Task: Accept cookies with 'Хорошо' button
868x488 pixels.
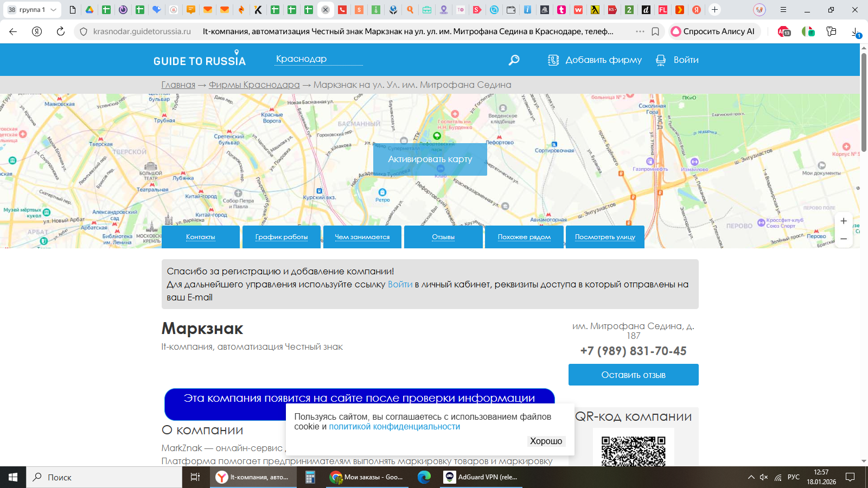Action: click(x=546, y=441)
